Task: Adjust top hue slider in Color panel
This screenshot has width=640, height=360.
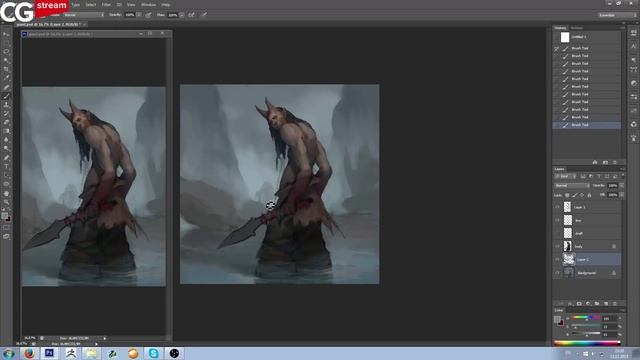Action: coord(586,318)
